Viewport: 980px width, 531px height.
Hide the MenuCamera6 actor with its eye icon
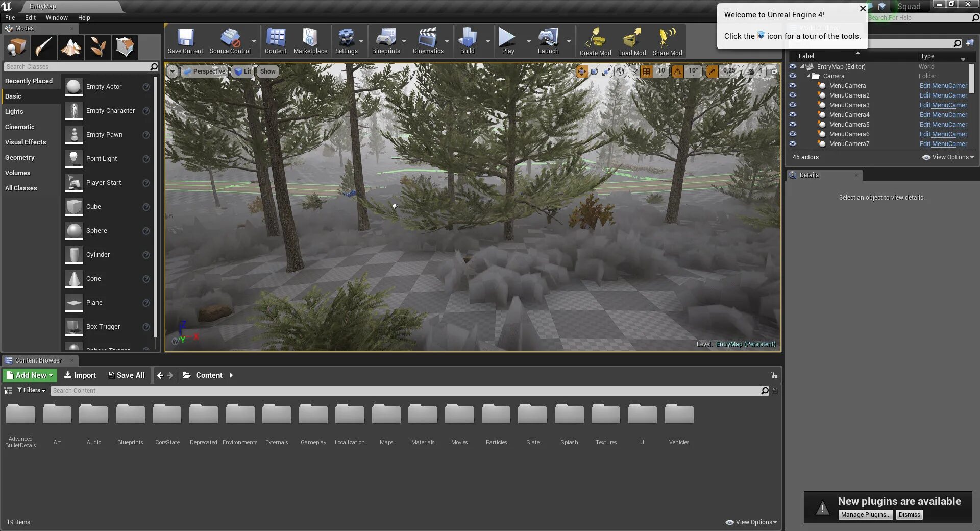click(793, 134)
